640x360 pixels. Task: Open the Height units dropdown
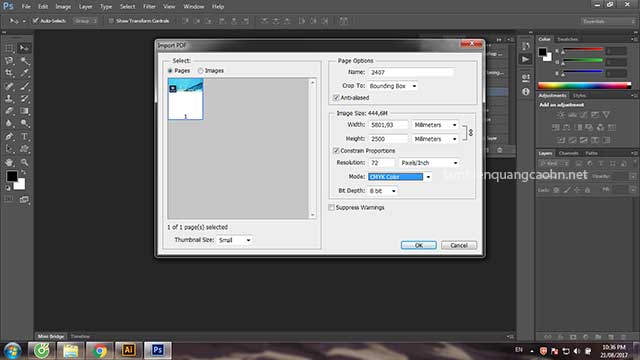[x=435, y=139]
